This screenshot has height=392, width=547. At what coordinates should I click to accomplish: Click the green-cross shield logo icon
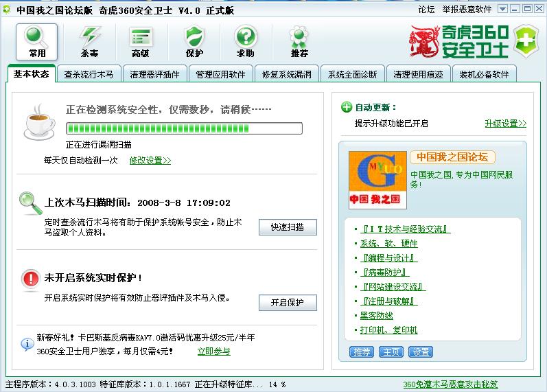(x=526, y=41)
